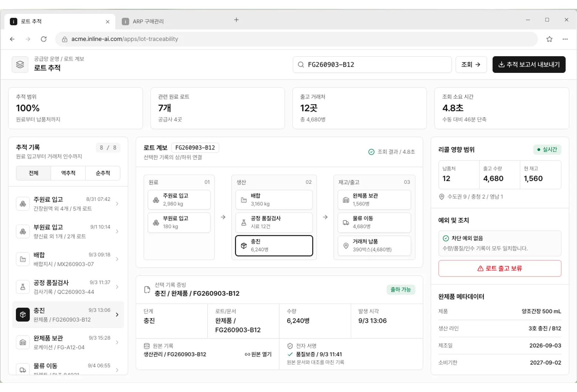This screenshot has width=577, height=392.
Task: Click the 배합 record icon in 추적 기록
Action: (23, 259)
